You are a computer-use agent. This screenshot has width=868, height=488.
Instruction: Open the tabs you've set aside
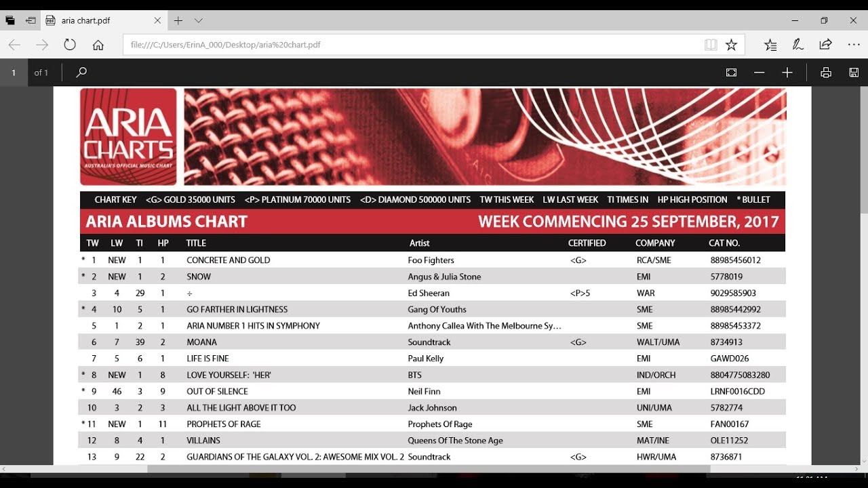10,20
